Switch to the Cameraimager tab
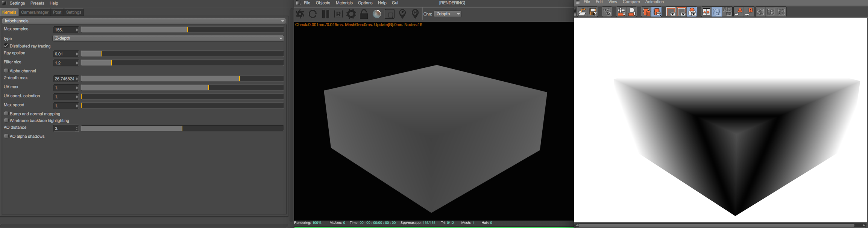This screenshot has width=868, height=228. (35, 12)
